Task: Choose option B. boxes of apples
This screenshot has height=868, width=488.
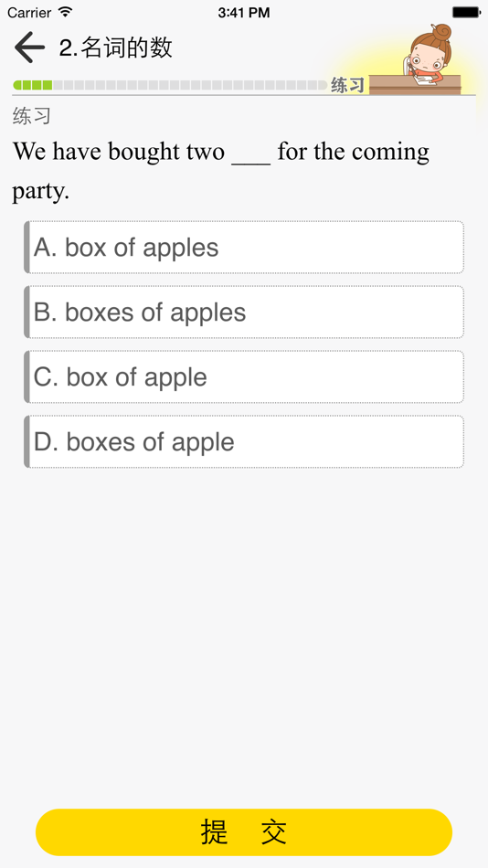Action: 244,312
